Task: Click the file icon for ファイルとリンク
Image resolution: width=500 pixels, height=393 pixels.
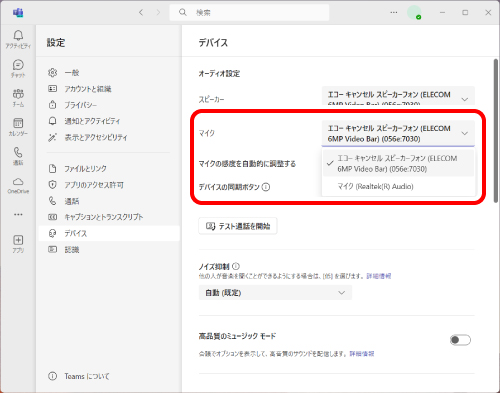Action: [52, 168]
